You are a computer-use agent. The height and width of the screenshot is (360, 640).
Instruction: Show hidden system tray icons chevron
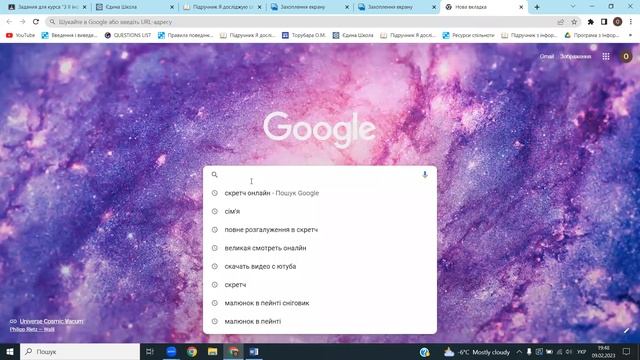(519, 352)
